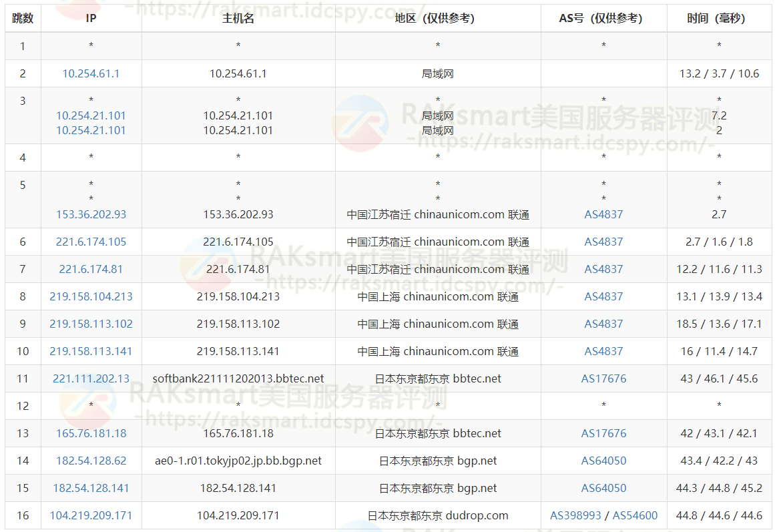779x532 pixels.
Task: Click the 主机名 column header
Action: coord(238,19)
